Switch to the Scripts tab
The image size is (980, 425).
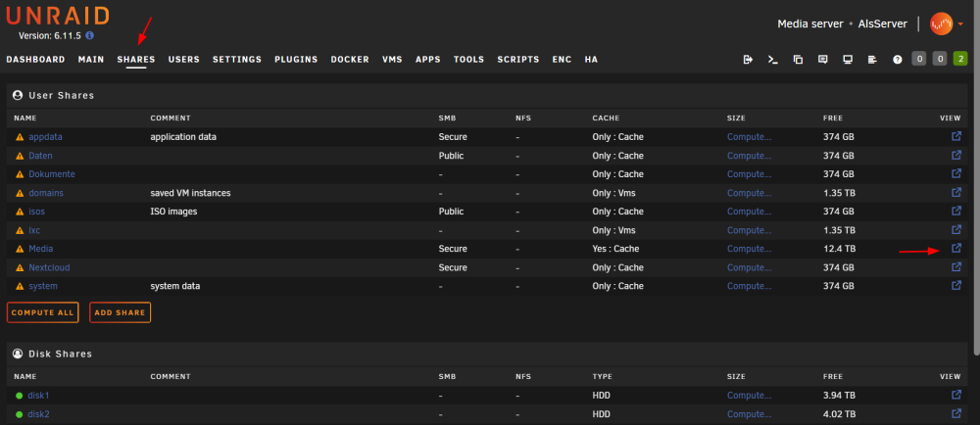click(x=518, y=60)
